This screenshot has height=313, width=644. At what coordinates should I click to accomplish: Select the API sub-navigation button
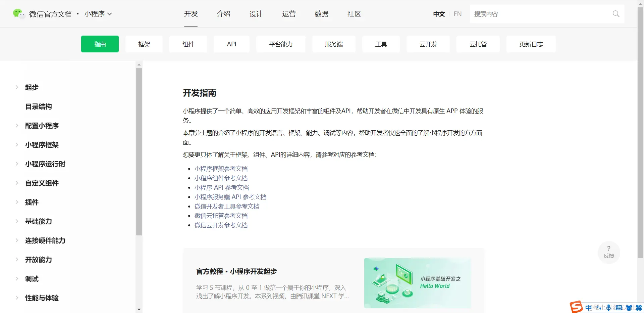click(x=231, y=44)
